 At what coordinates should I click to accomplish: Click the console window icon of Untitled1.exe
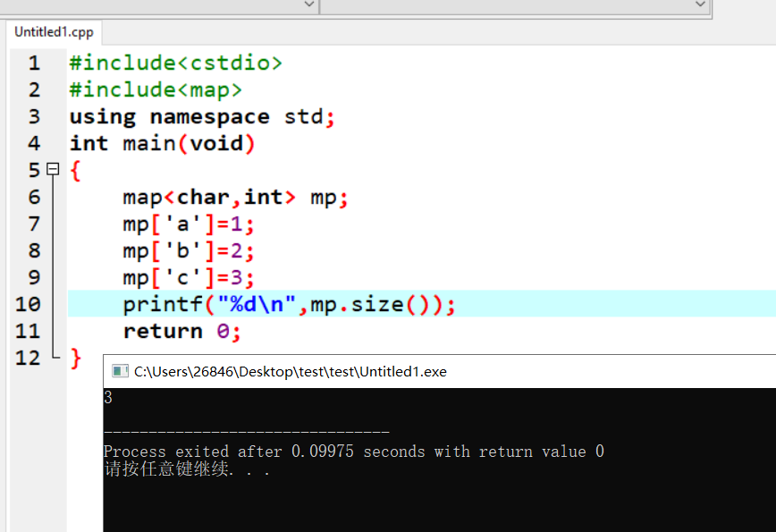click(120, 371)
